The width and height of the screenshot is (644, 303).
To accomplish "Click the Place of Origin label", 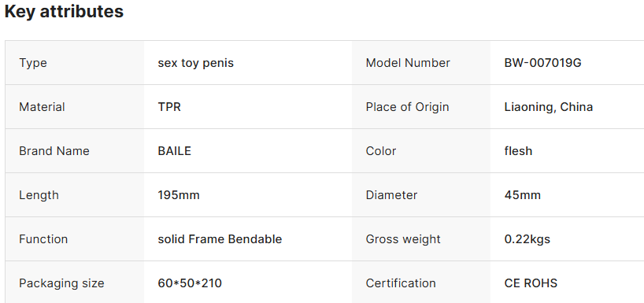I will coord(407,107).
